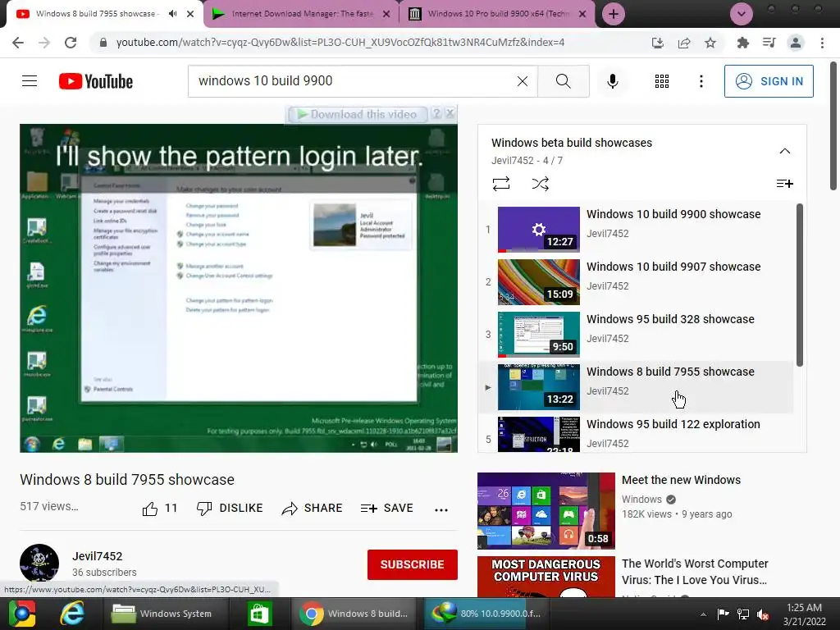Open a new browser tab
840x630 pixels.
[614, 14]
